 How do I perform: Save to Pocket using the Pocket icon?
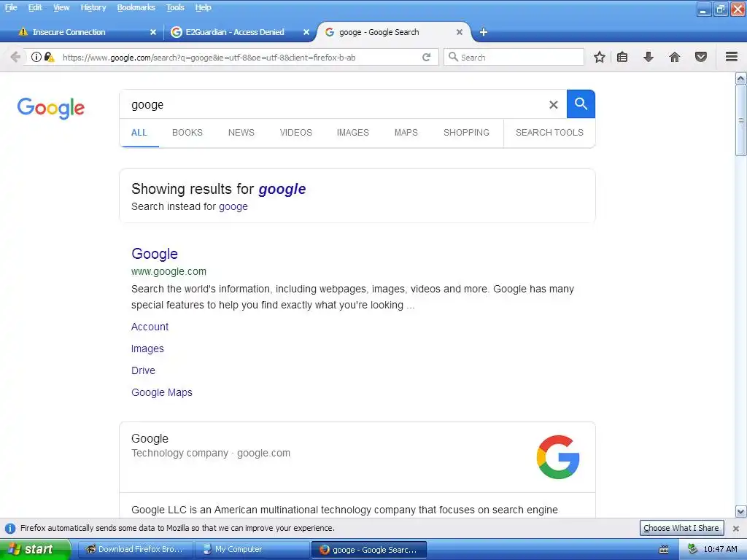[x=701, y=57]
